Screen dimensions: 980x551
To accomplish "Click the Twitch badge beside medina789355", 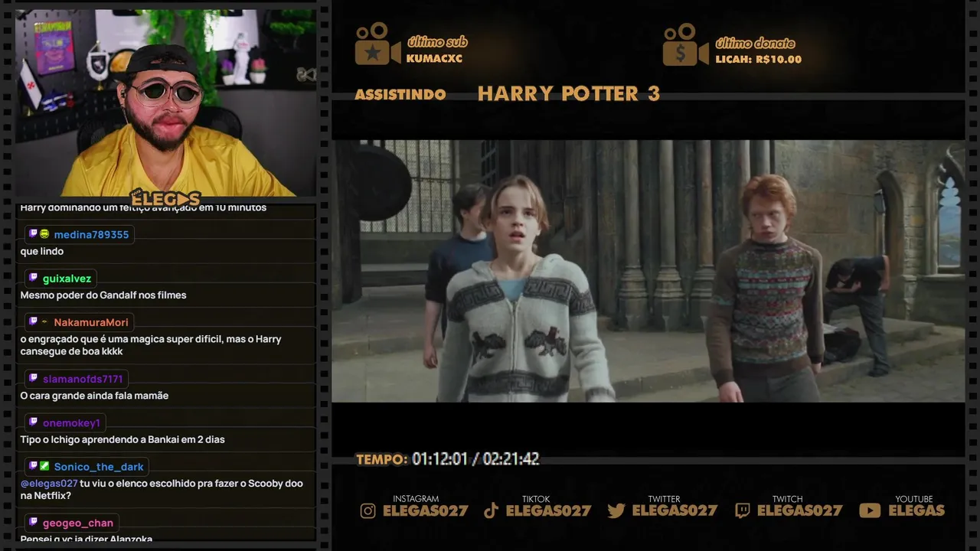I will (x=33, y=234).
